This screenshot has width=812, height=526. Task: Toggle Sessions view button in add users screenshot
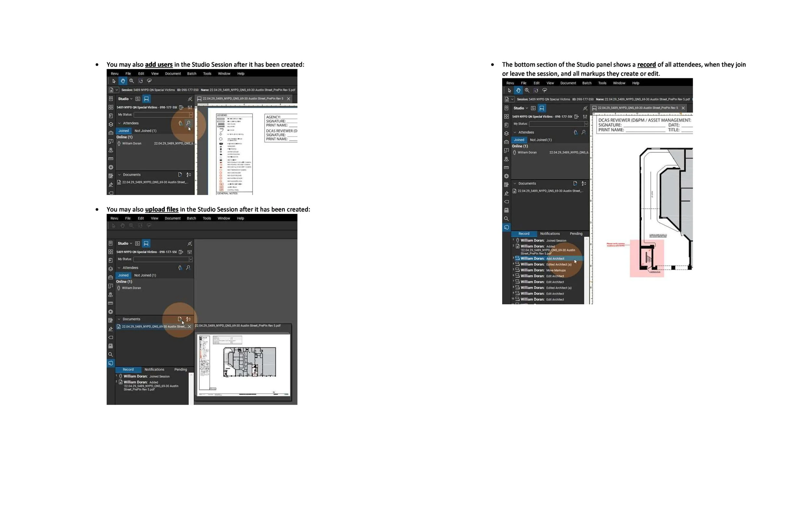[146, 99]
